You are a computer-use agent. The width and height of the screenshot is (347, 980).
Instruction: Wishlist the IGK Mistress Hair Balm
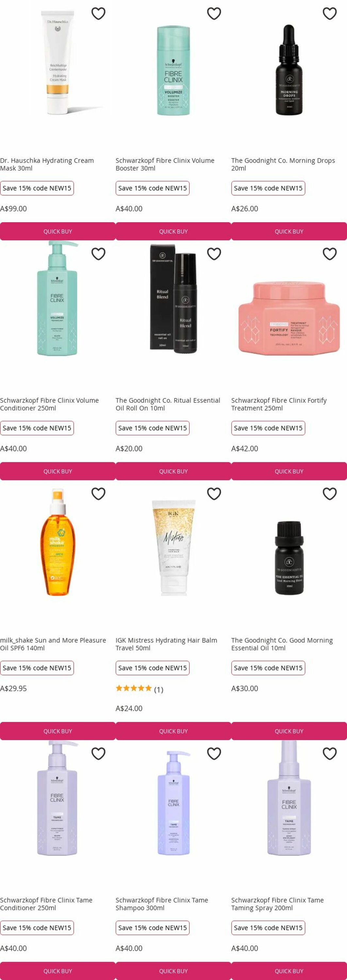click(x=214, y=494)
